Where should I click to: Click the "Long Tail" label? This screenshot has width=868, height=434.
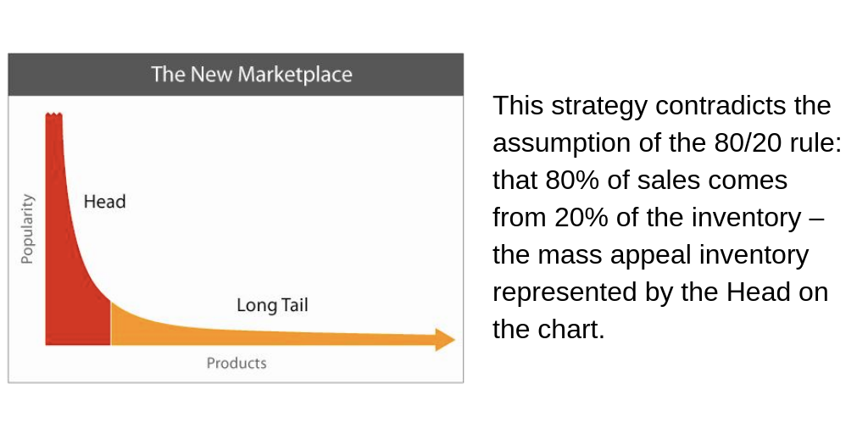coord(272,305)
